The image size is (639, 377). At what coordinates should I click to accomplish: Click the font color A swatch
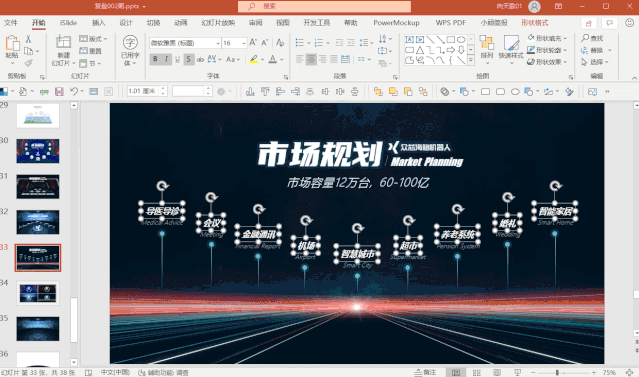coord(273,60)
